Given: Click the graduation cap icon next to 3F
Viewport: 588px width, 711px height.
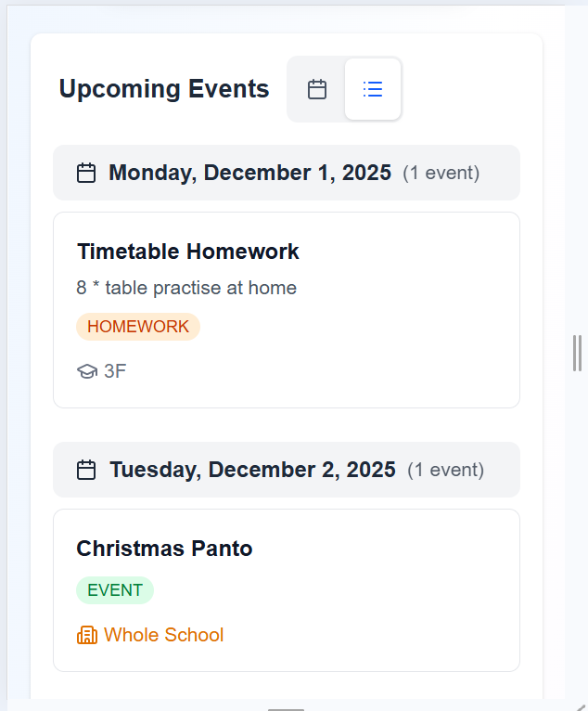Looking at the screenshot, I should (86, 372).
